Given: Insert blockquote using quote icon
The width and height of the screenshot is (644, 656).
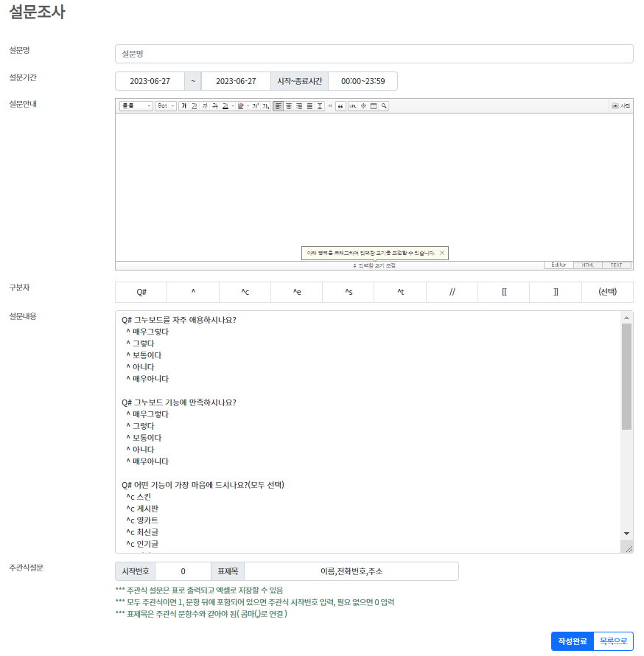Looking at the screenshot, I should [x=340, y=106].
